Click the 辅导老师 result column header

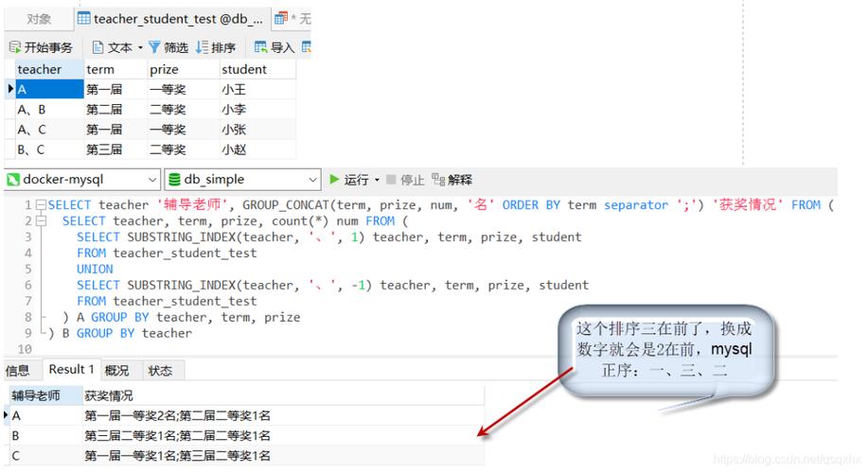[x=46, y=395]
